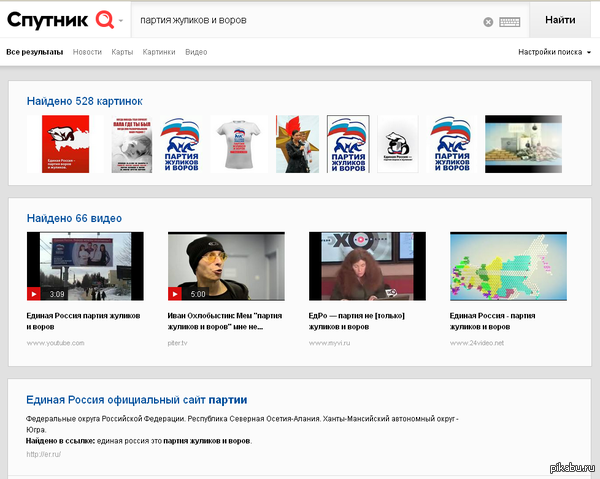The width and height of the screenshot is (600, 479).
Task: Open the Russia map video thumbnail
Action: 508,267
